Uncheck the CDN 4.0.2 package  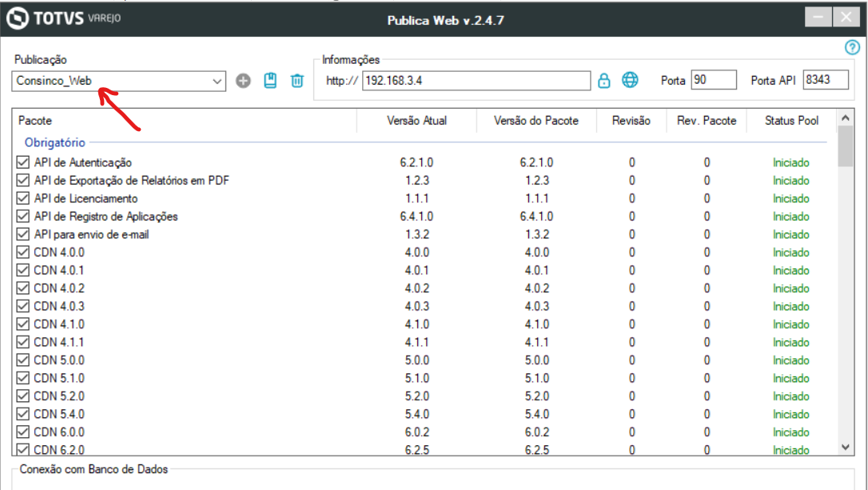pyautogui.click(x=22, y=289)
